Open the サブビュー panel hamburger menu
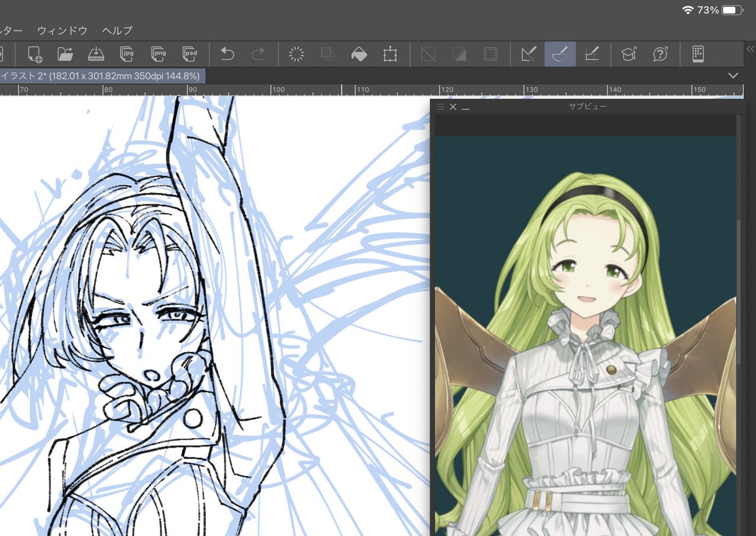The height and width of the screenshot is (536, 756). click(x=440, y=107)
